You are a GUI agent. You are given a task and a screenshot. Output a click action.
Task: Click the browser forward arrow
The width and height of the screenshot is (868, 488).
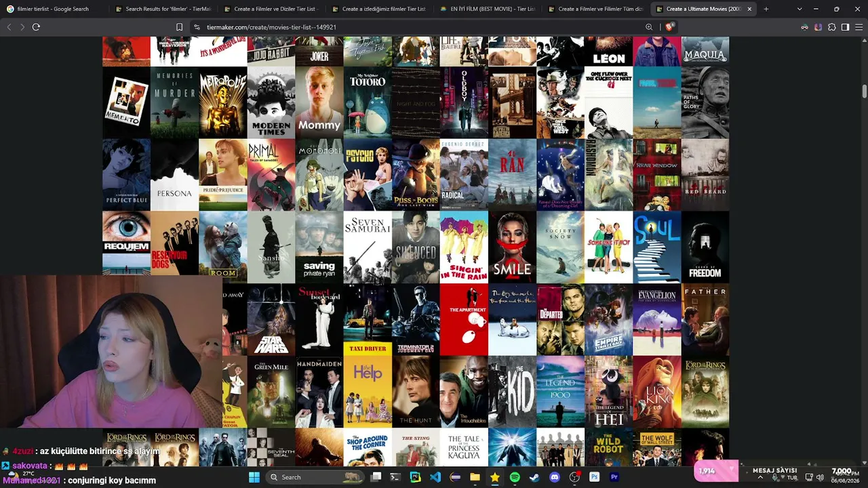22,27
